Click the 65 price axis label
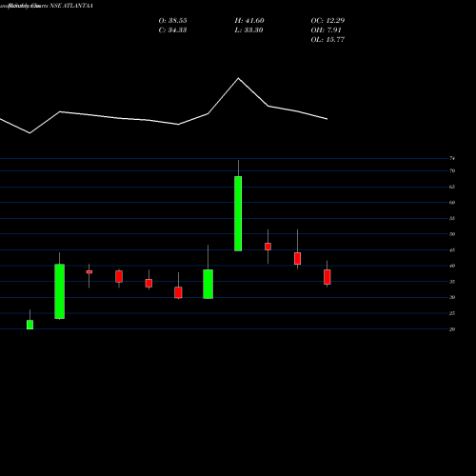476x476 pixels. (x=452, y=187)
